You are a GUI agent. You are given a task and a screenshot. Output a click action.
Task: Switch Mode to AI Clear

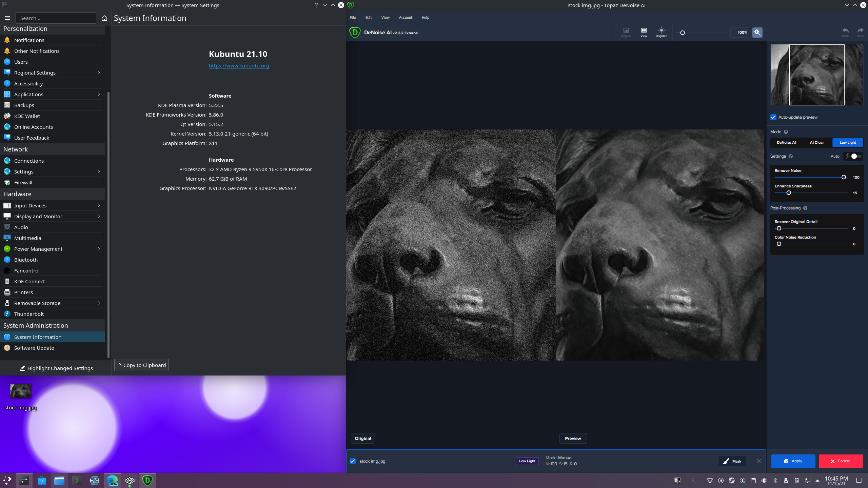click(816, 142)
